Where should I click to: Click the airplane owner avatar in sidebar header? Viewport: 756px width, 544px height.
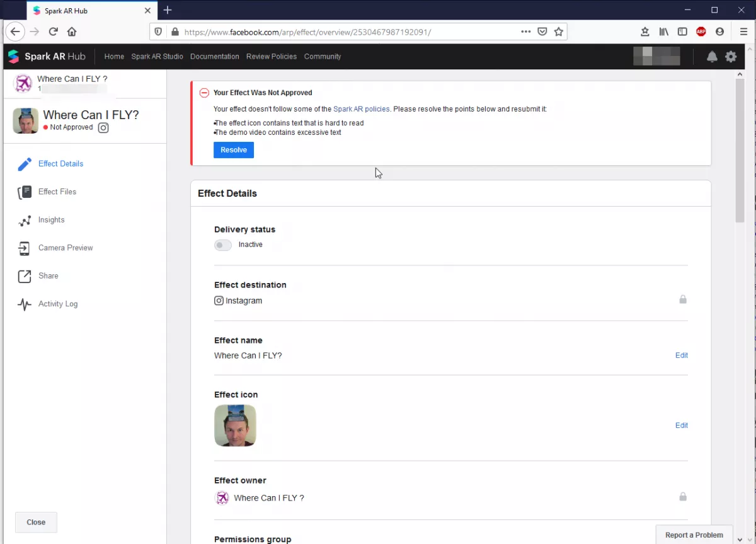[23, 83]
